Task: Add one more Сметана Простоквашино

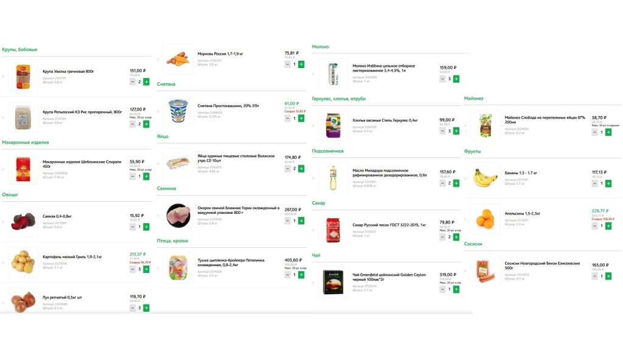Action: 301,118
